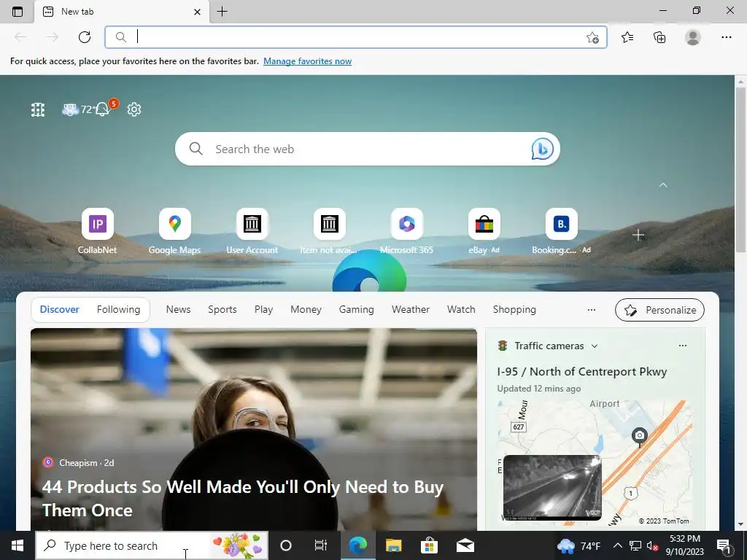Open the Weather feed tab
Image resolution: width=747 pixels, height=560 pixels.
(411, 309)
